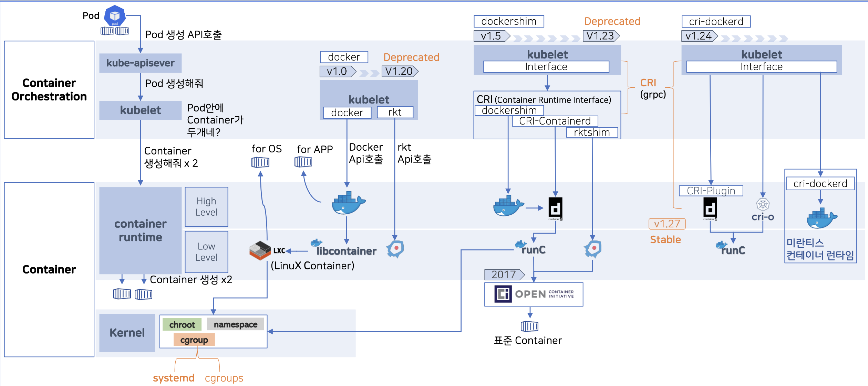Select the kube-apisever box

(x=140, y=63)
